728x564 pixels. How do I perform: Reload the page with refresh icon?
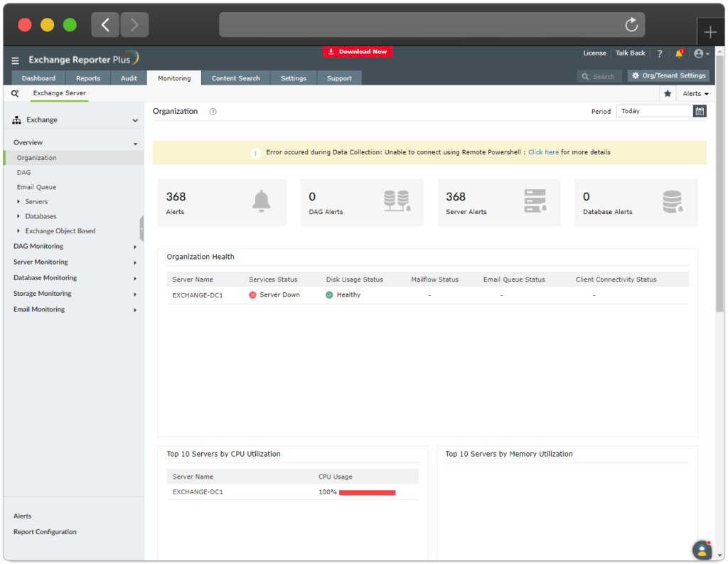(x=631, y=25)
